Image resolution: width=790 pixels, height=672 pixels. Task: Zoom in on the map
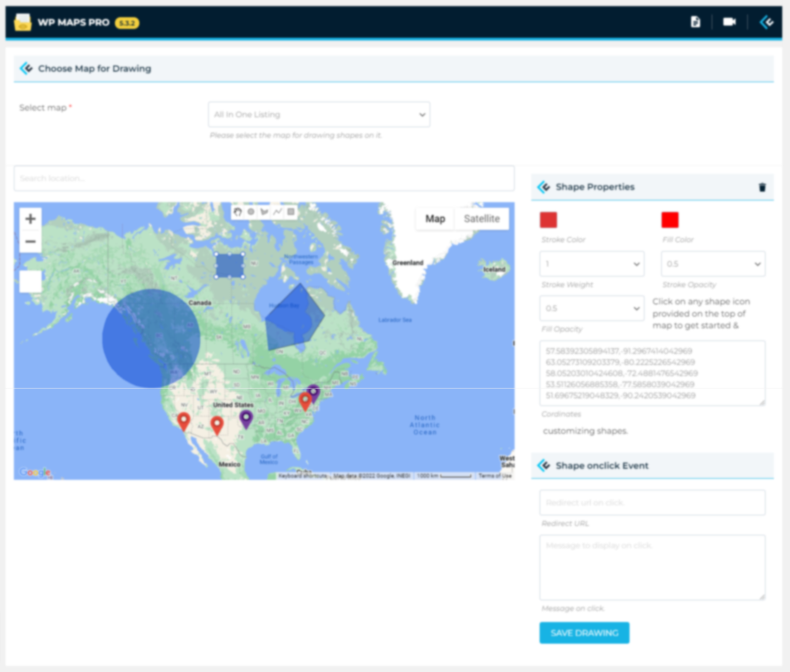31,219
